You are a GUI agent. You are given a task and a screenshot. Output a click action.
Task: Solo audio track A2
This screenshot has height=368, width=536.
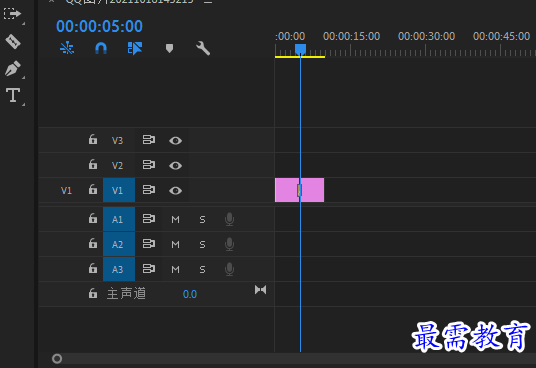202,244
